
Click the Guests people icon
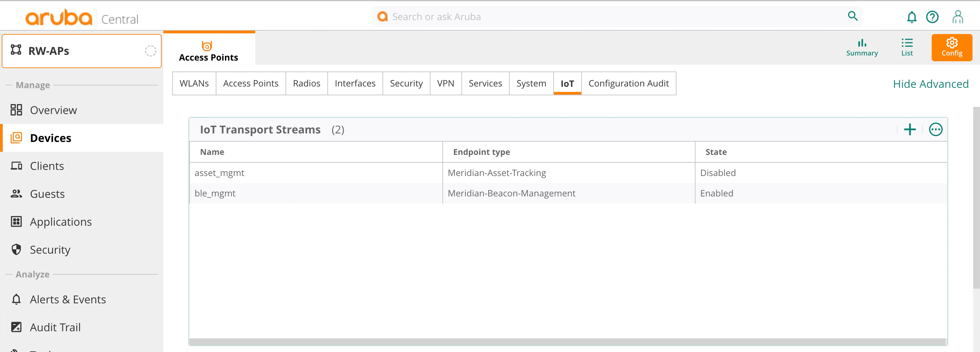coord(16,194)
